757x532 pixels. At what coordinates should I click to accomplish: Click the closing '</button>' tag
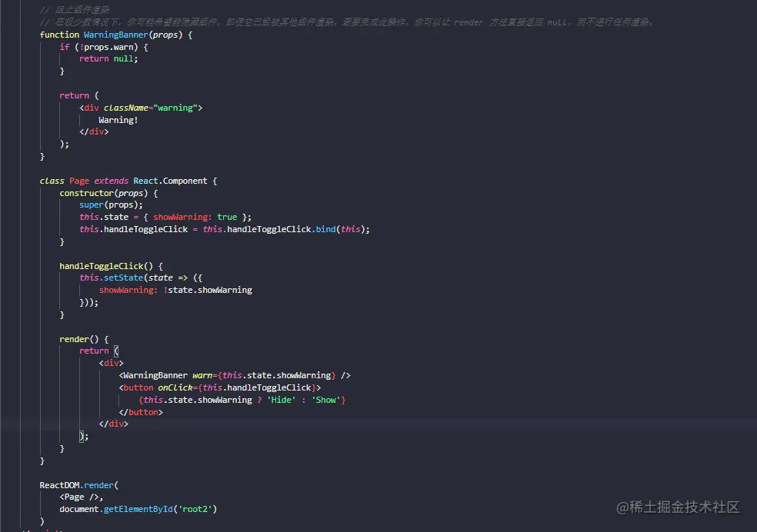(x=141, y=412)
